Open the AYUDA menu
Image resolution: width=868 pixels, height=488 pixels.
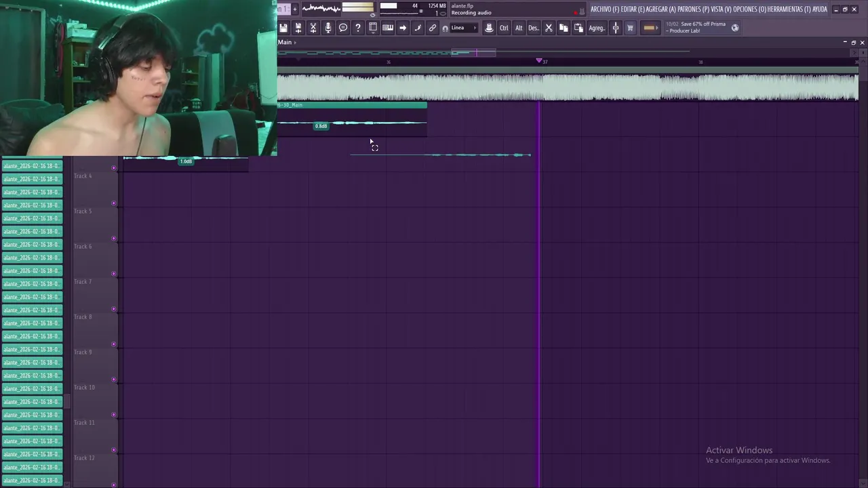[x=820, y=9]
